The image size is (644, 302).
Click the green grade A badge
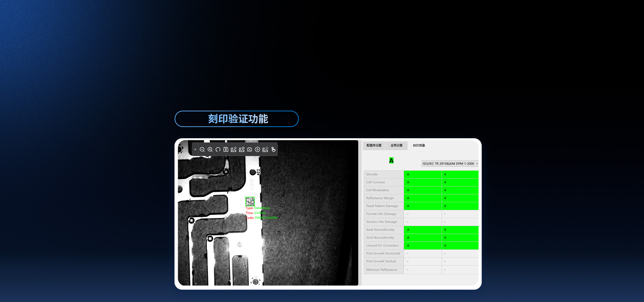[390, 161]
